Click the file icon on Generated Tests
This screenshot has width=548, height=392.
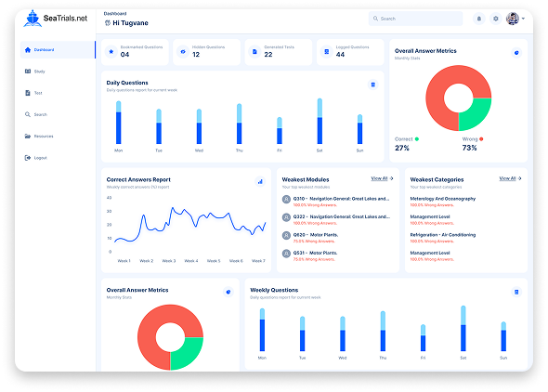pyautogui.click(x=254, y=52)
